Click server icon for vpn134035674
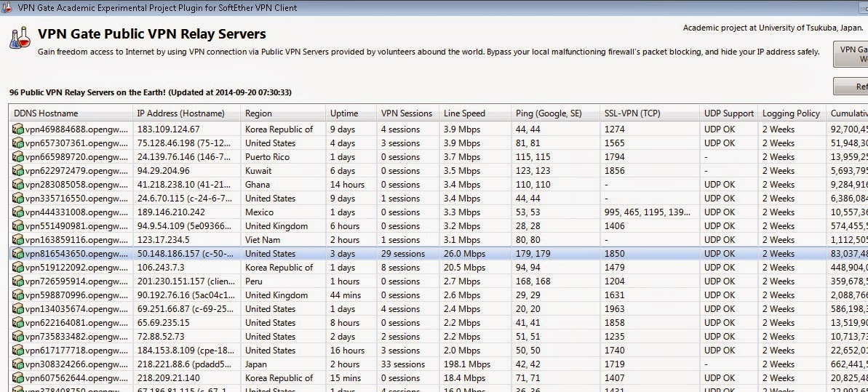 click(17, 310)
